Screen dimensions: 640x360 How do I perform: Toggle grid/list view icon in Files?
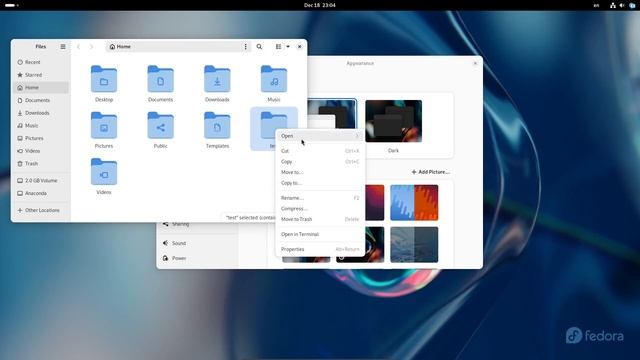pyautogui.click(x=278, y=47)
